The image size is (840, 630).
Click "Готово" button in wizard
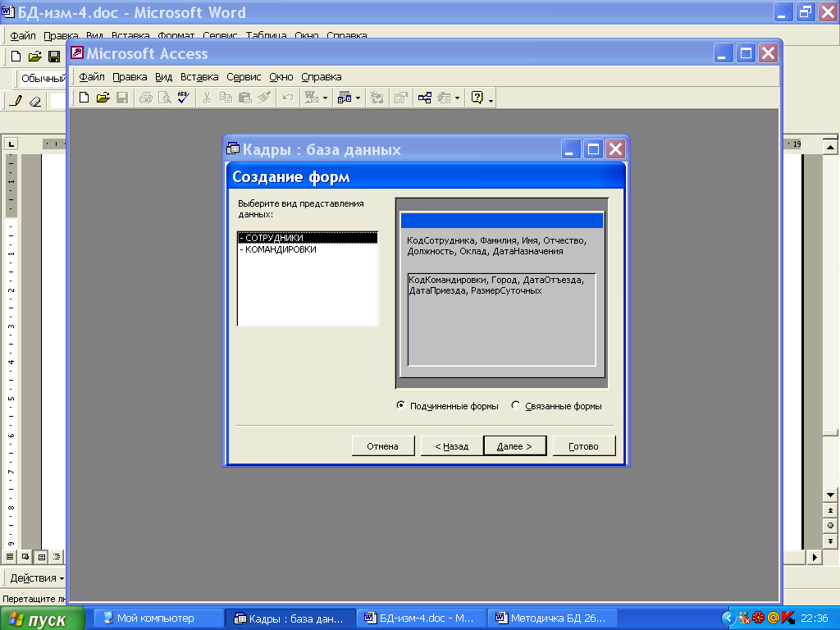pyautogui.click(x=583, y=445)
